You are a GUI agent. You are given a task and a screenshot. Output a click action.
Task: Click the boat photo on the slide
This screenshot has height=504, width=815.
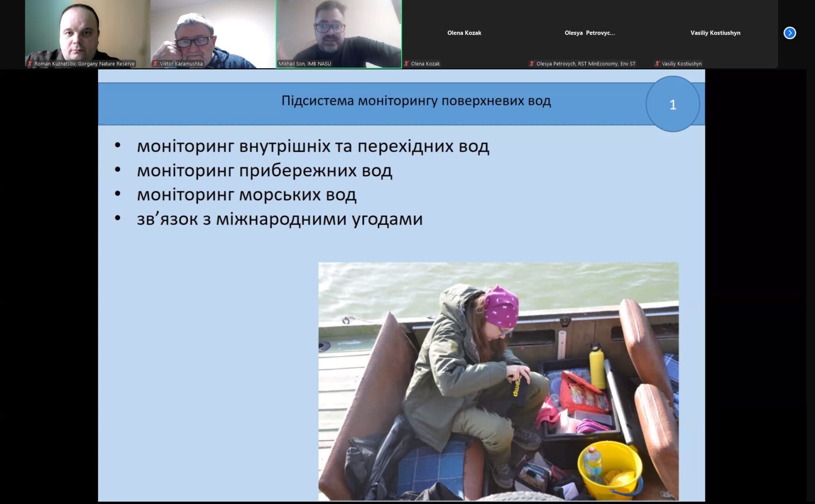(498, 381)
